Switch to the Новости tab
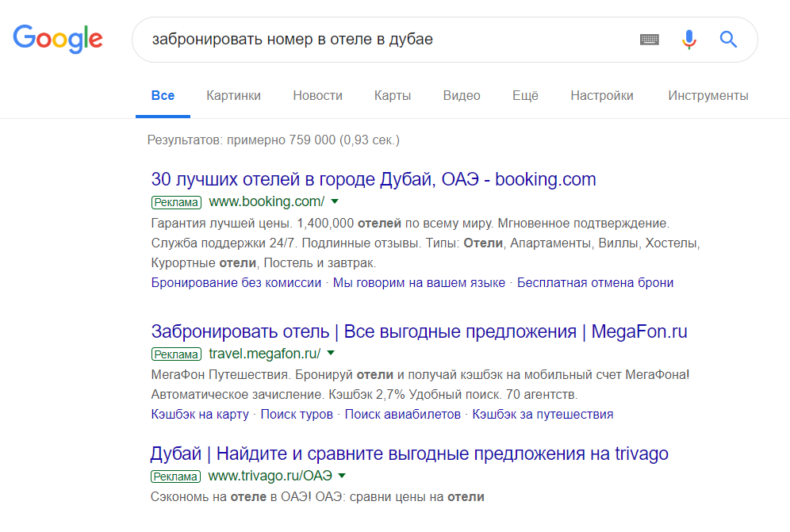 (x=317, y=96)
